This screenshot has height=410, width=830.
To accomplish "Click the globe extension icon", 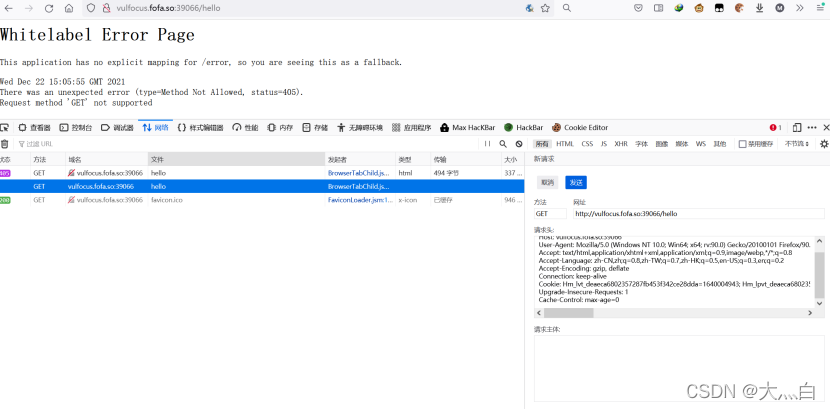I will coord(679,8).
